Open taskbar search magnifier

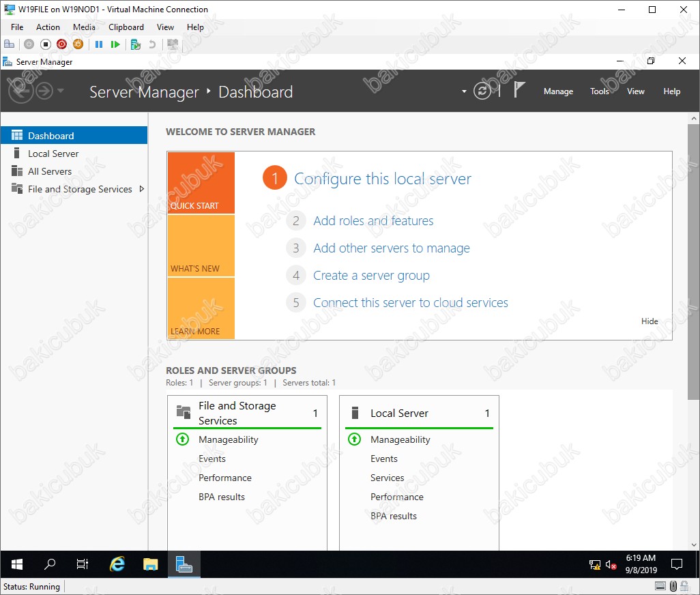coord(50,564)
